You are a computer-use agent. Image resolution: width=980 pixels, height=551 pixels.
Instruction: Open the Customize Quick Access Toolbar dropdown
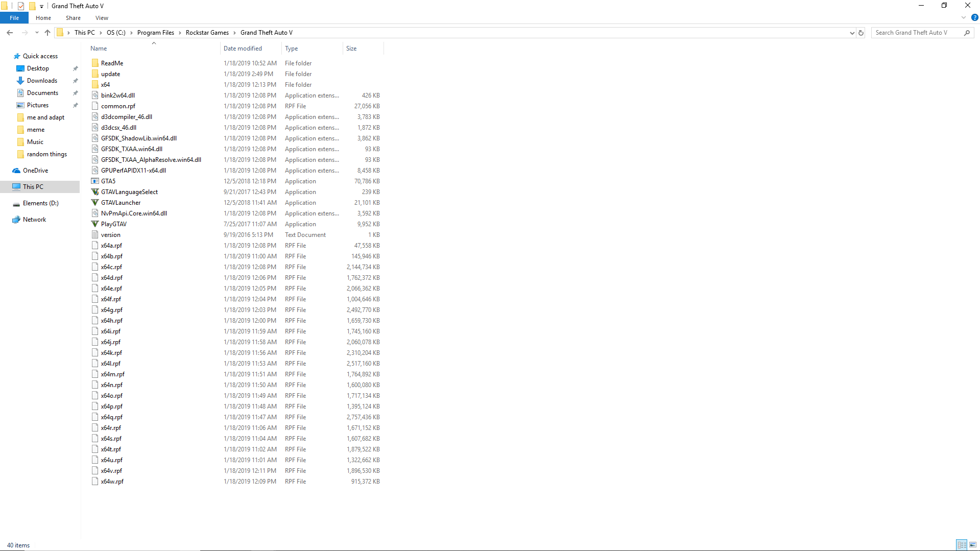[x=41, y=6]
